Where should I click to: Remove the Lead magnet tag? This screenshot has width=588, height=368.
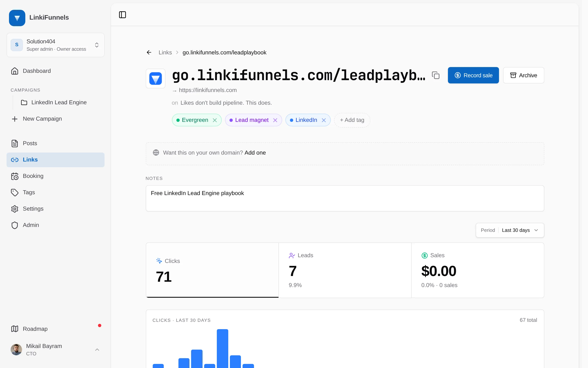(275, 120)
